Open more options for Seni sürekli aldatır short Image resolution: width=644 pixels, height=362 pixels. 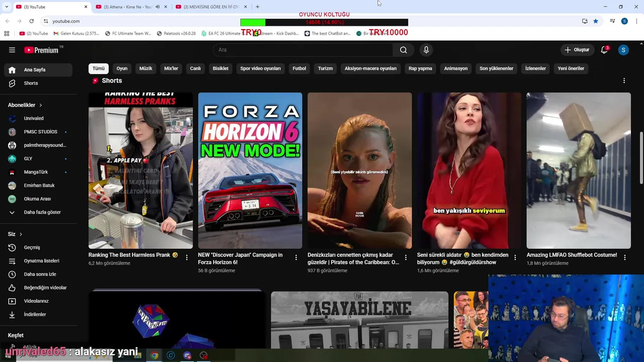pos(515,257)
